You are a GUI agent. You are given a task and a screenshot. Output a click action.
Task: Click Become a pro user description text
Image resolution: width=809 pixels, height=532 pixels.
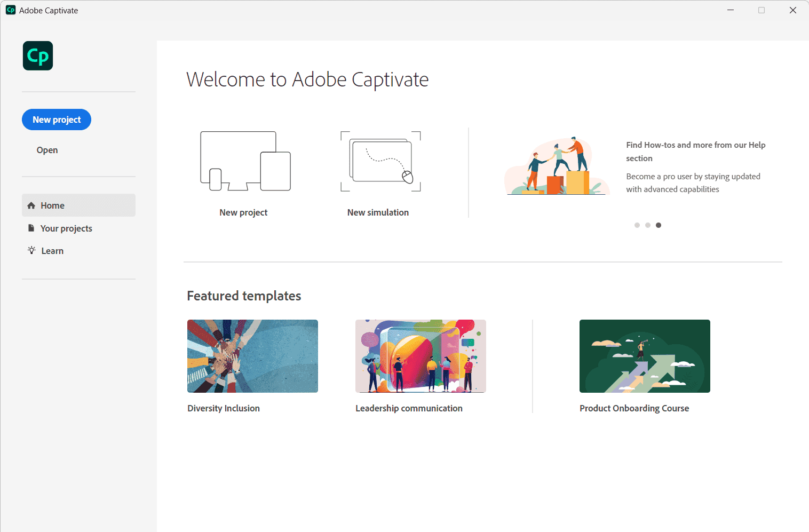693,183
